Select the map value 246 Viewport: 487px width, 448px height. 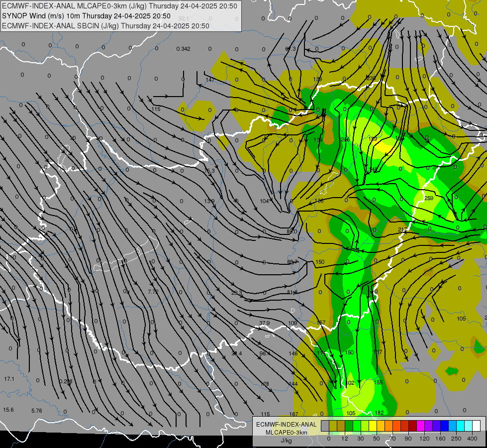tap(345, 139)
